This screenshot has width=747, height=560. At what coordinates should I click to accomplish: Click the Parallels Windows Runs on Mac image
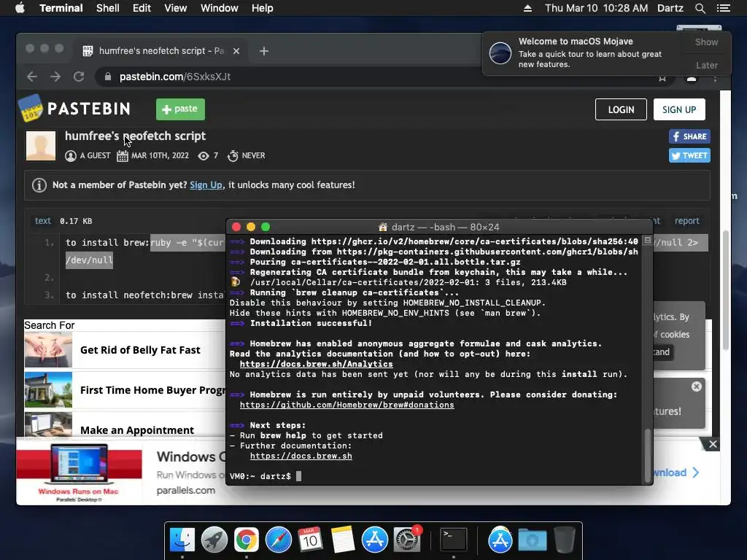[79, 472]
